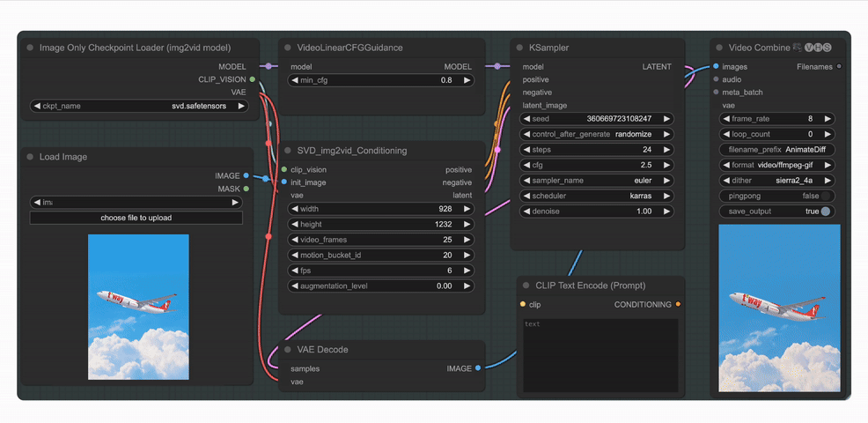This screenshot has height=423, width=868.
Task: Click the positive output of SVD_img2vid_Conditioning
Action: point(459,170)
